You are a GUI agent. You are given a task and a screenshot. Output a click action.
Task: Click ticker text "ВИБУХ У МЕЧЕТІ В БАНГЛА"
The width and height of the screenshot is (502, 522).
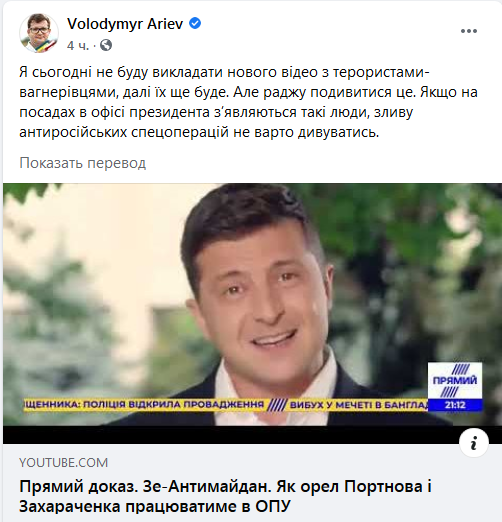coord(359,405)
